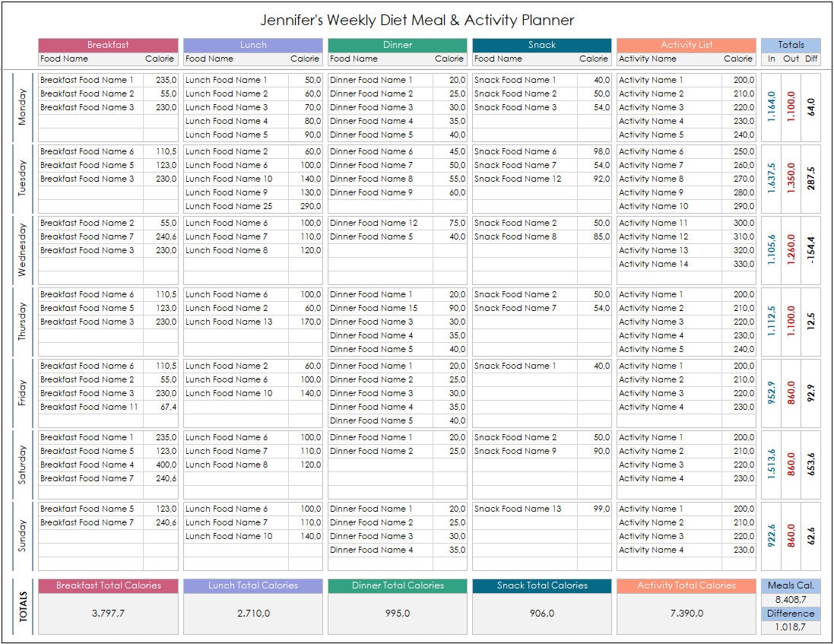Click Wednesday's "-154,4" difference total
The height and width of the screenshot is (644, 834).
click(810, 250)
